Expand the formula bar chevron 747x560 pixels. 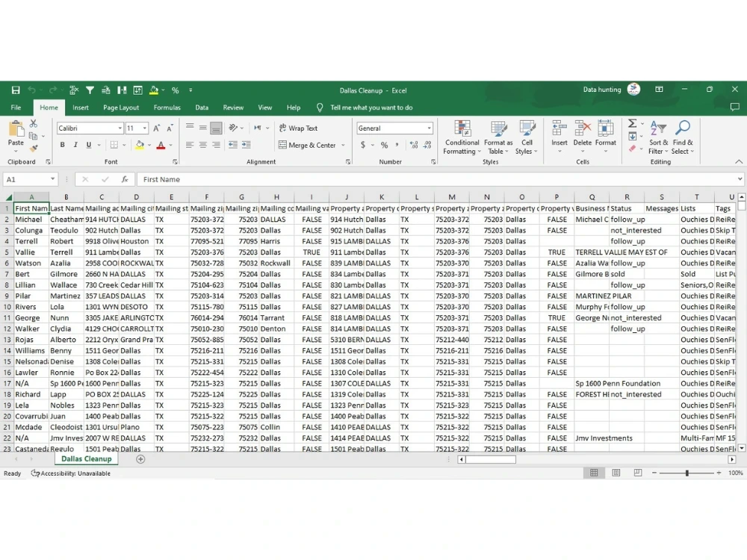pos(740,179)
